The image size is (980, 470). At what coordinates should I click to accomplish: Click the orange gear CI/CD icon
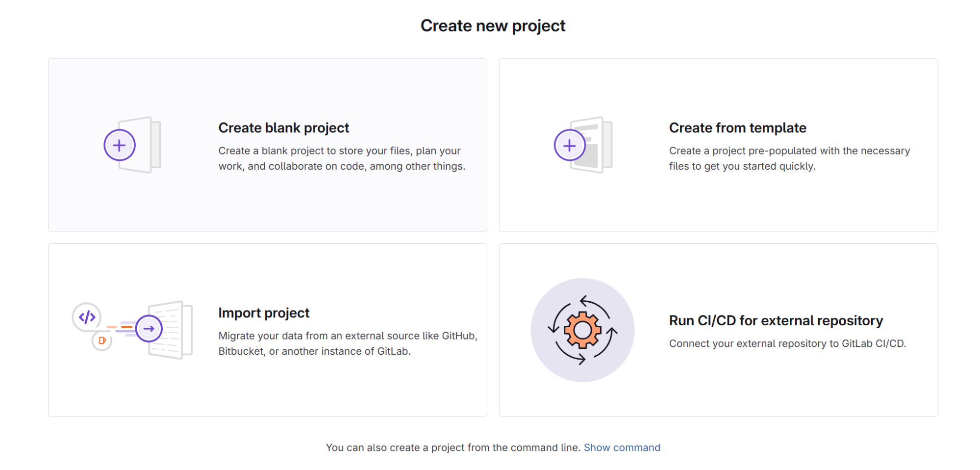click(582, 330)
